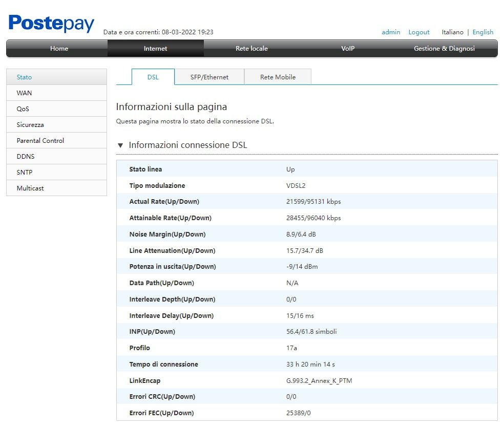Click the Postepay logo
The height and width of the screenshot is (428, 504).
[51, 24]
